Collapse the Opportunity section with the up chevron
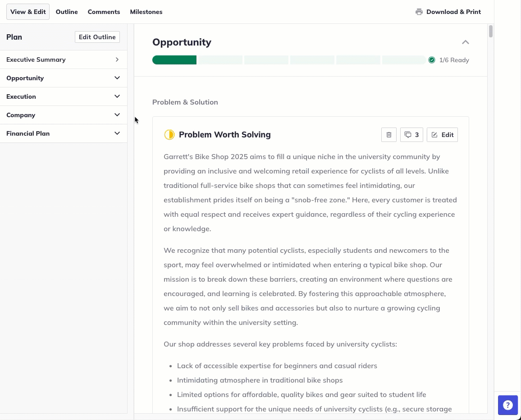The width and height of the screenshot is (521, 420). (x=466, y=42)
